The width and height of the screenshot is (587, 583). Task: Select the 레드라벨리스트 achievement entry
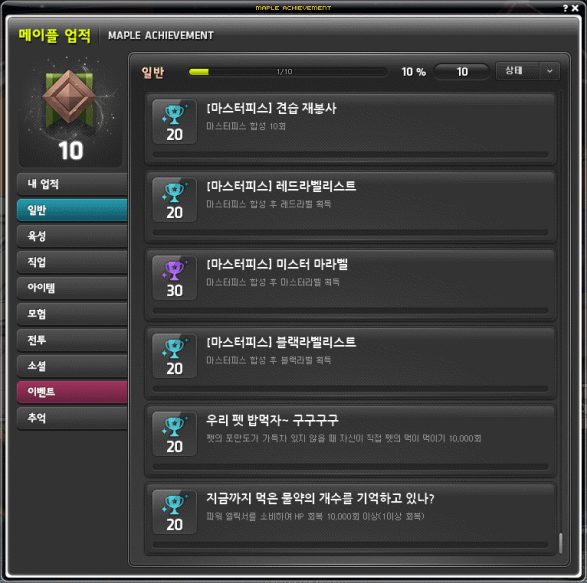tap(350, 207)
